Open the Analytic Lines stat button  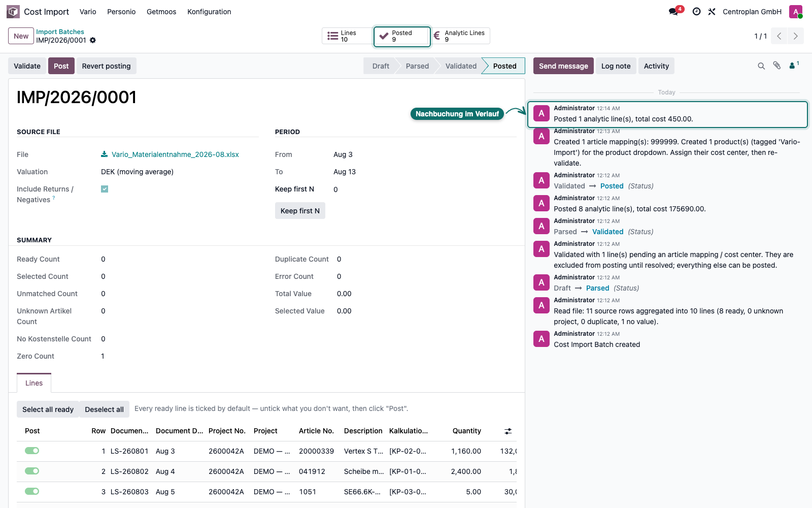coord(460,36)
